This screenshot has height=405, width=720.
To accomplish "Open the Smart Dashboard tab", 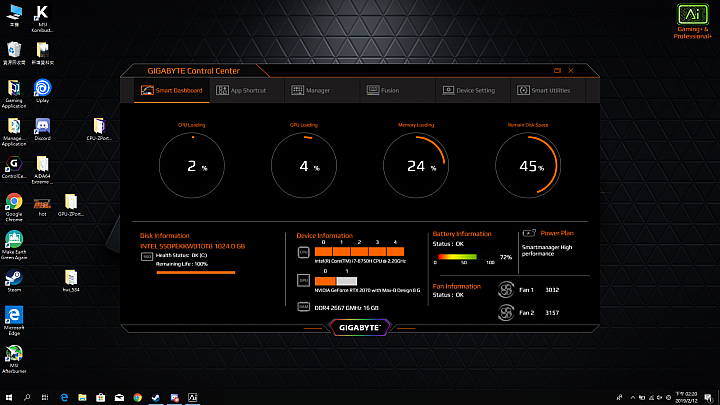I will 172,90.
